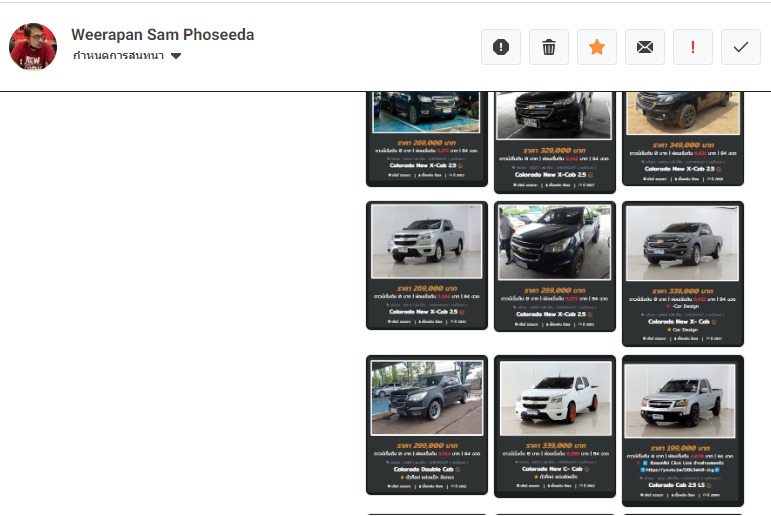This screenshot has height=516, width=771.
Task: Mark conversation done with the checkmark icon
Action: coord(741,47)
